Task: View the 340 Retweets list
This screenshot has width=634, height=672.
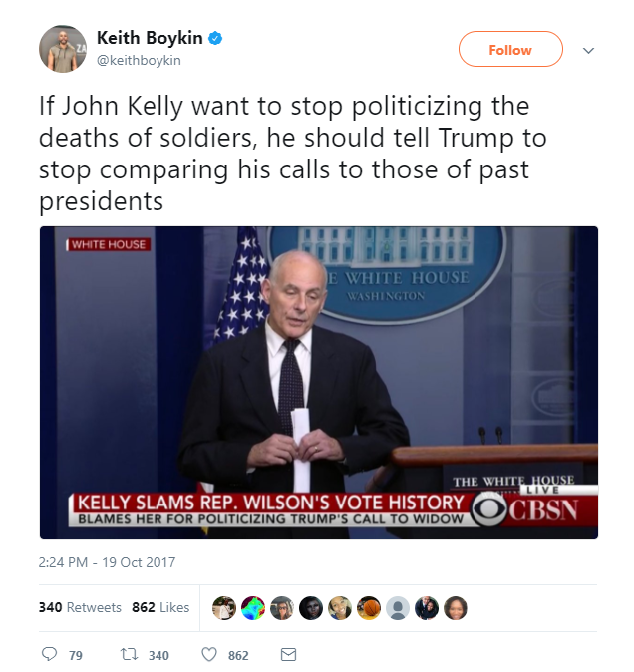Action: coord(80,607)
